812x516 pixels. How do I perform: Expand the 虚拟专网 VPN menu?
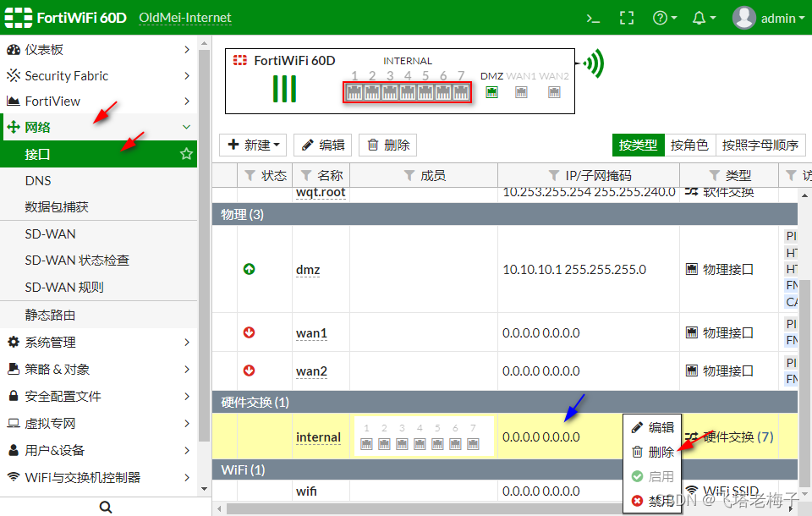(x=98, y=423)
